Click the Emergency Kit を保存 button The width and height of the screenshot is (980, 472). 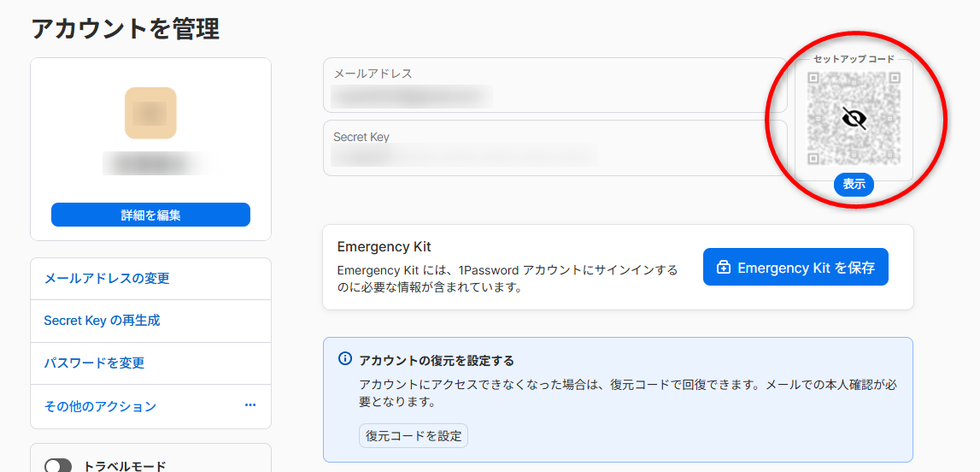coord(795,267)
